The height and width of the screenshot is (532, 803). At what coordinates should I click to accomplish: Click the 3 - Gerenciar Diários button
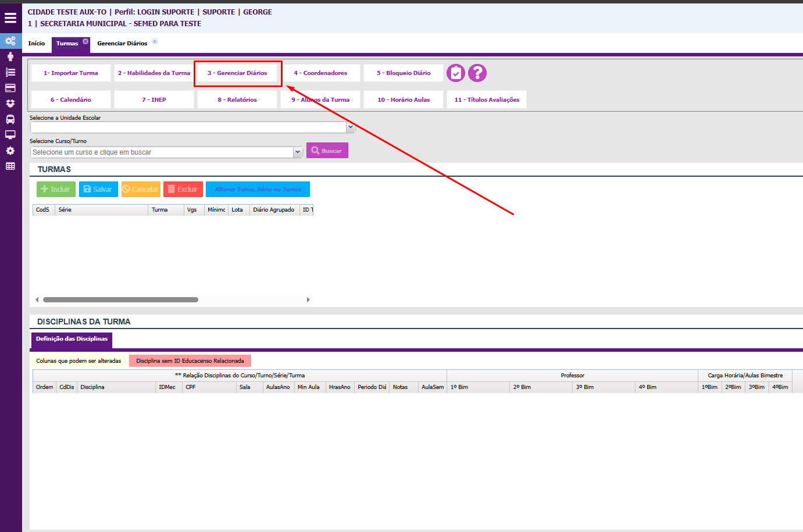point(237,73)
